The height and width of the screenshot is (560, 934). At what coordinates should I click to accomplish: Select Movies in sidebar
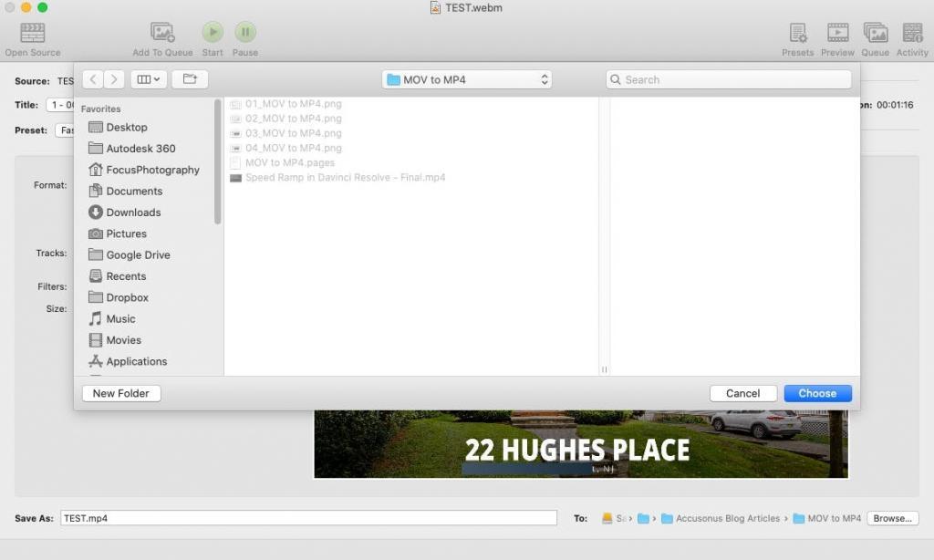(115, 340)
